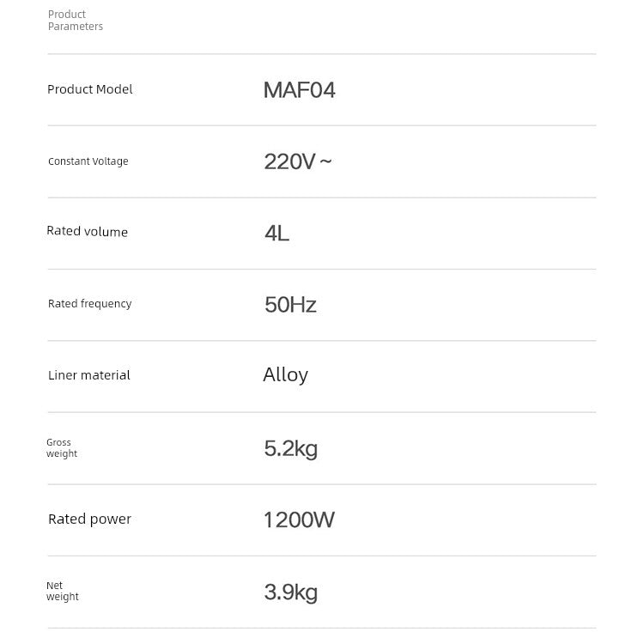Viewport: 644px width, 644px height.
Task: Click the Rated volume label
Action: [x=87, y=231]
